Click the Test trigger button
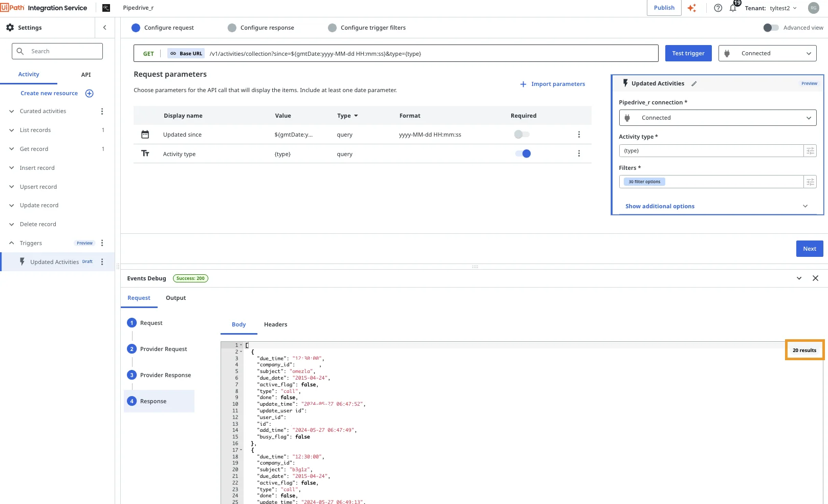The image size is (828, 504). tap(688, 53)
